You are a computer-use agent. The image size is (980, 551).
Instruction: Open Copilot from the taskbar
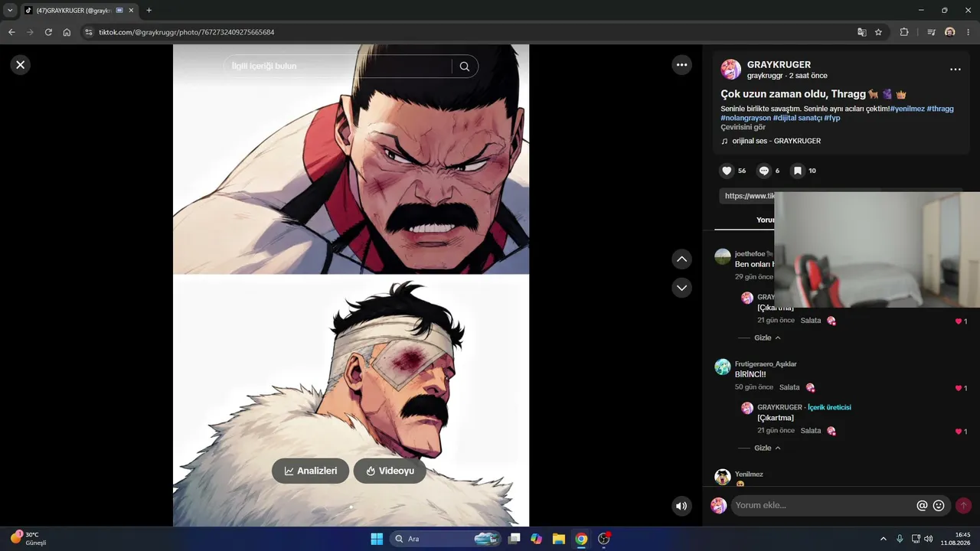pos(537,539)
